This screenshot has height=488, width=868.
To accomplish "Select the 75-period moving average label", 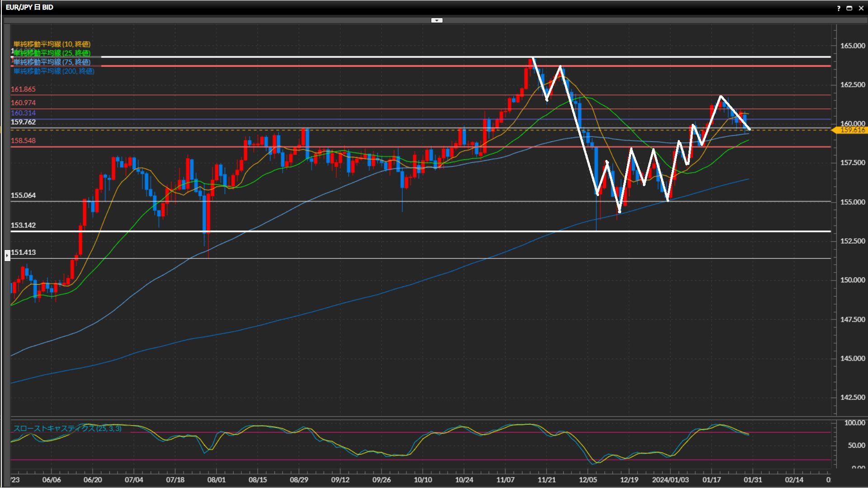I will [52, 62].
